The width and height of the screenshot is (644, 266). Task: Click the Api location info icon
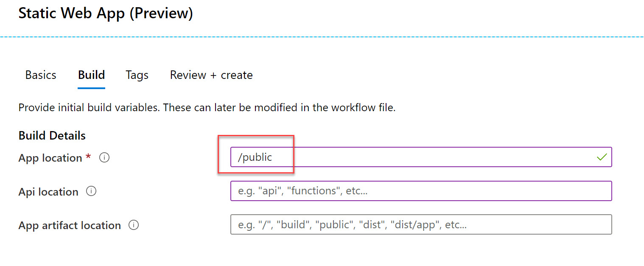click(91, 191)
